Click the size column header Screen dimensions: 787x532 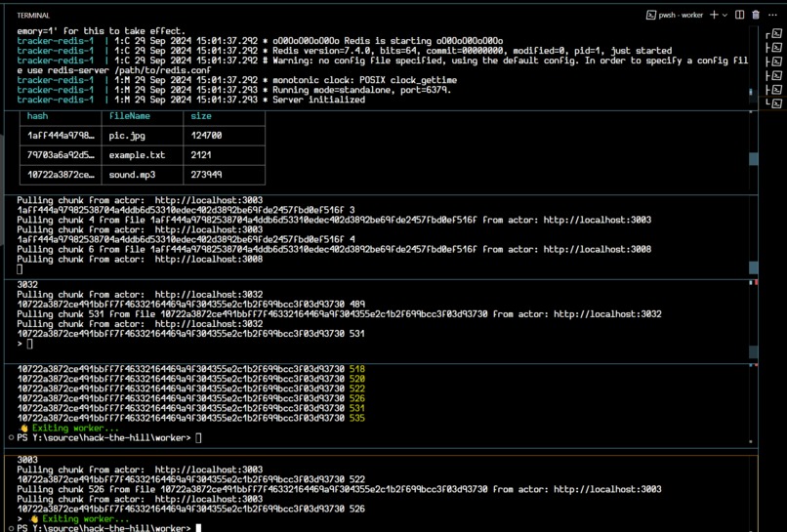tap(201, 116)
